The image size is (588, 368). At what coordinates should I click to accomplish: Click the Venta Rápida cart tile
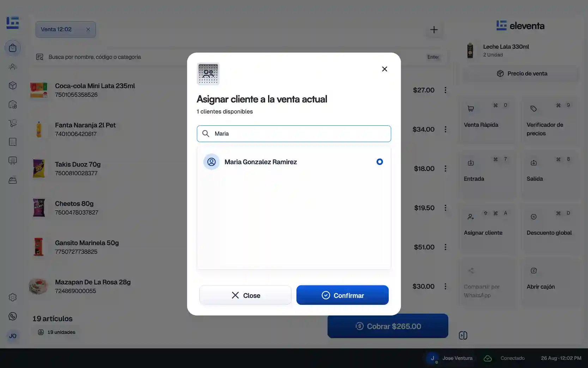point(487,120)
